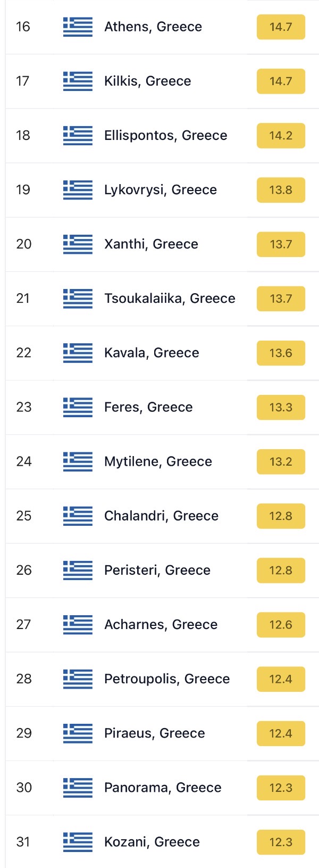Click the 12.6 badge in Acharnes row

point(281,624)
